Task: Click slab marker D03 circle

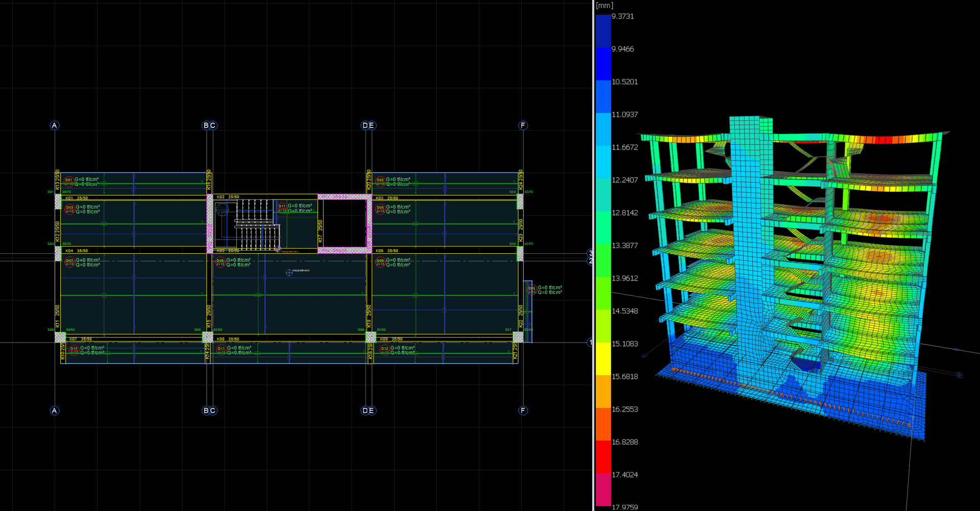Action: [69, 209]
